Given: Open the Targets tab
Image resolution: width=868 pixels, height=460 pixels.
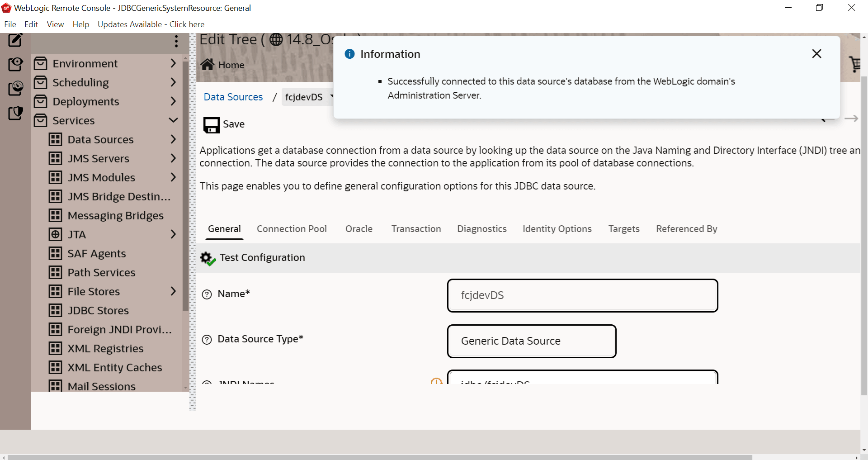Looking at the screenshot, I should 623,229.
